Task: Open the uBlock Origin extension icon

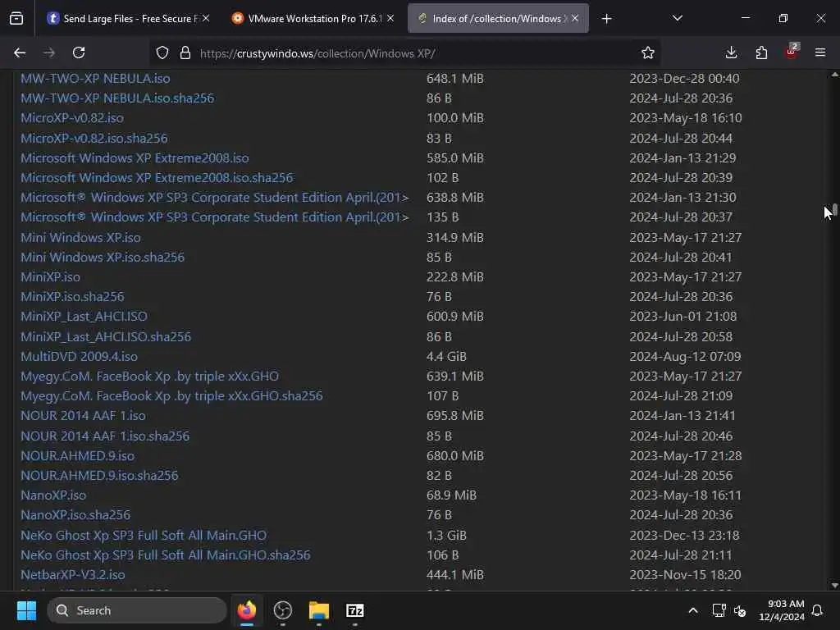Action: (792, 52)
